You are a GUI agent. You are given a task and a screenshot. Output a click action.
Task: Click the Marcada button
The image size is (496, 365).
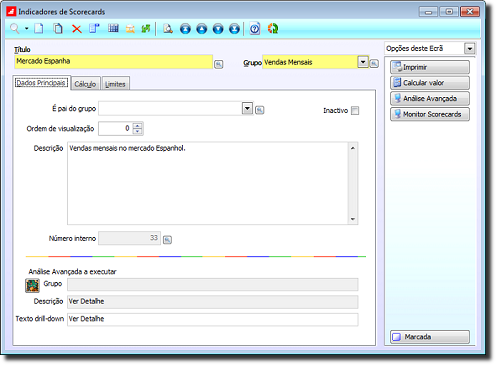pyautogui.click(x=430, y=337)
